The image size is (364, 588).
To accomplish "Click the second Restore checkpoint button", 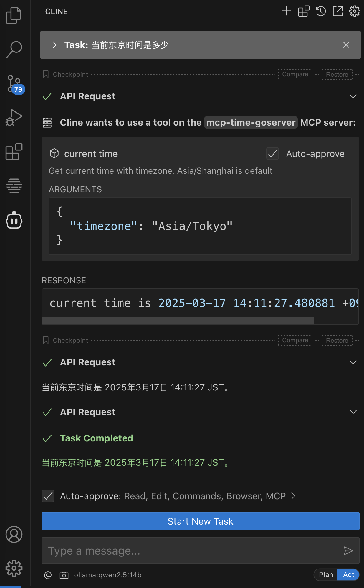I will click(x=337, y=340).
